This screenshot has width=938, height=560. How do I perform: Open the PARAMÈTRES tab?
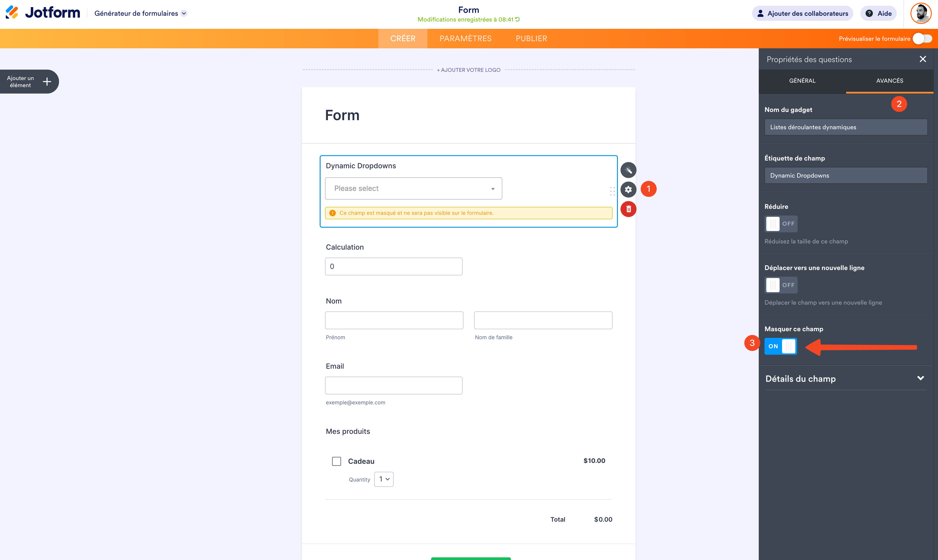coord(465,39)
